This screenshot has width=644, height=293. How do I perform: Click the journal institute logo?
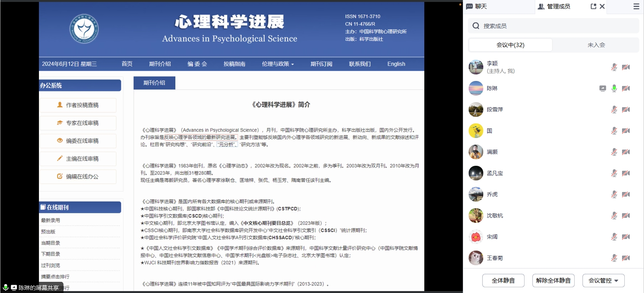click(84, 29)
